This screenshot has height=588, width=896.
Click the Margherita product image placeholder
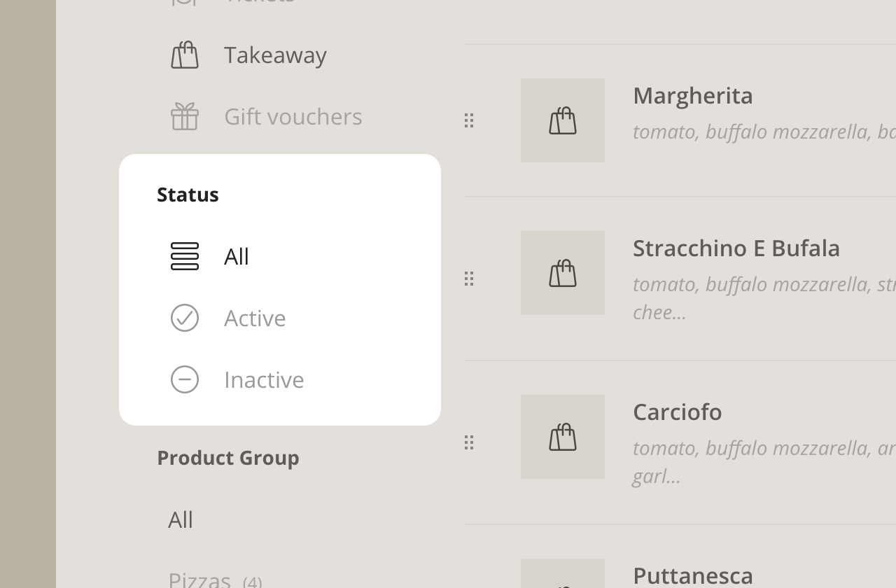coord(563,120)
